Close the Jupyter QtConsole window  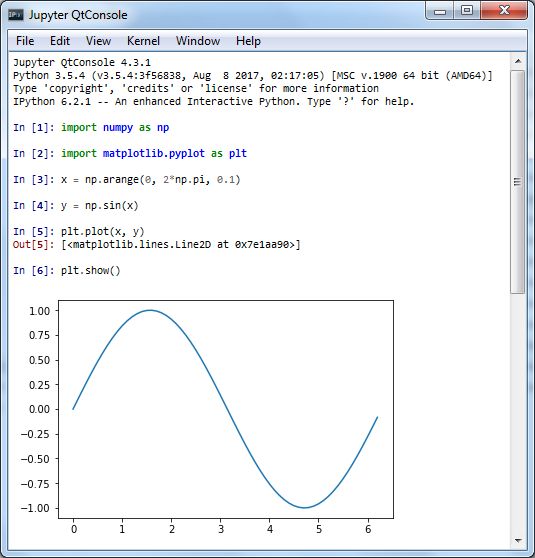point(504,11)
